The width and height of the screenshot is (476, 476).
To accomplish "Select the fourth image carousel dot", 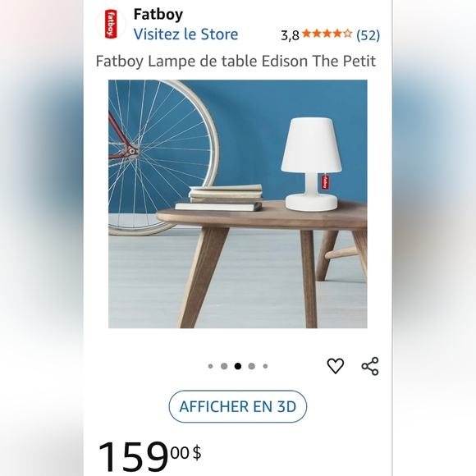I will [251, 366].
